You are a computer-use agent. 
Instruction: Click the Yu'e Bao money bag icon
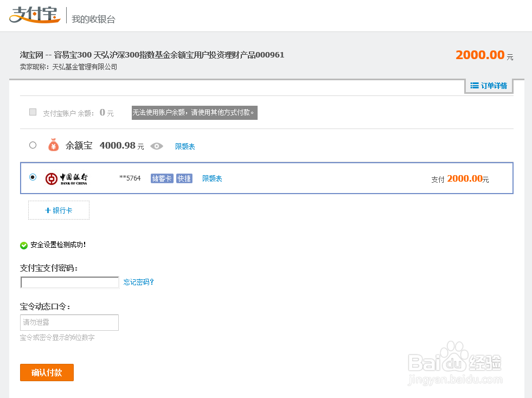[x=53, y=145]
